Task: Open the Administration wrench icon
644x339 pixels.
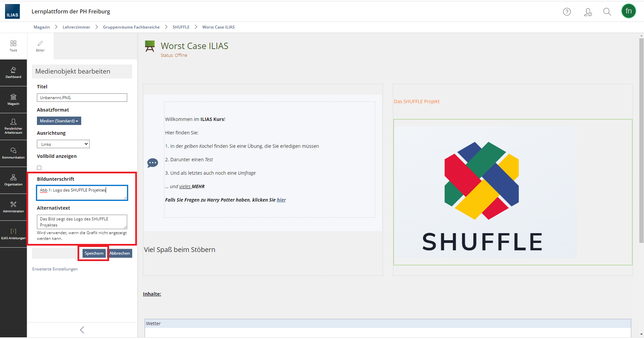Action: click(13, 207)
